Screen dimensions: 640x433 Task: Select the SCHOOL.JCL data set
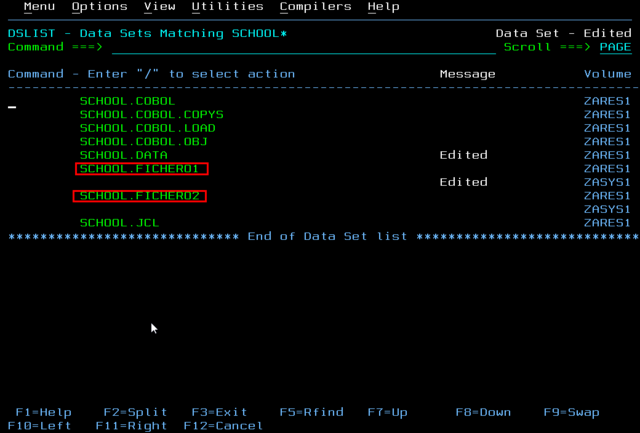pyautogui.click(x=119, y=223)
